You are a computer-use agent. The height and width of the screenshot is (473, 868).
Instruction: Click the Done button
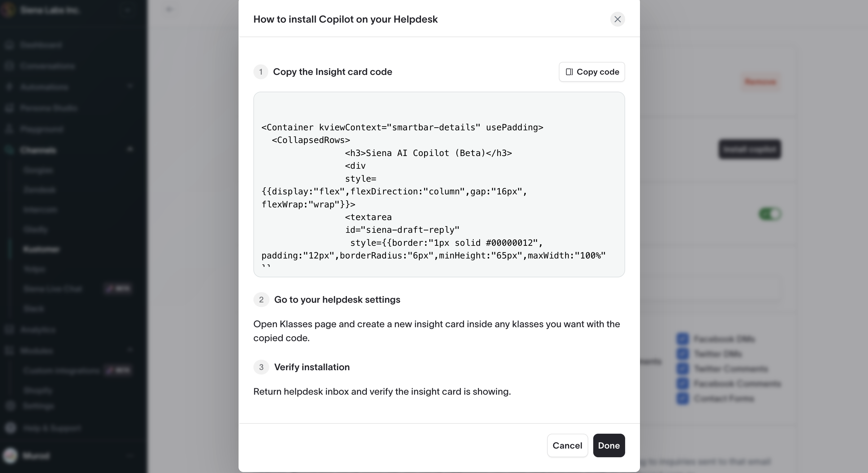pyautogui.click(x=609, y=445)
